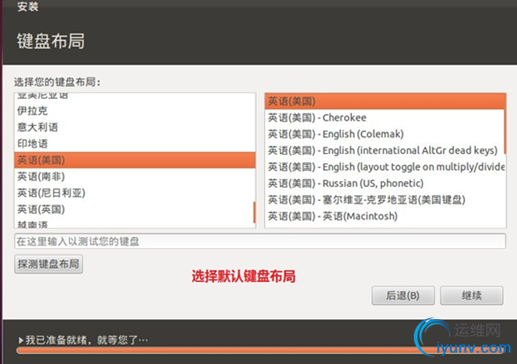
Task: Choose the Russian (US, phonetic) variant
Action: click(x=384, y=183)
